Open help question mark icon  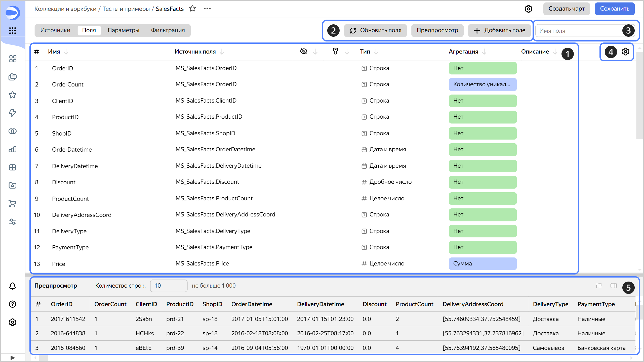(x=13, y=304)
